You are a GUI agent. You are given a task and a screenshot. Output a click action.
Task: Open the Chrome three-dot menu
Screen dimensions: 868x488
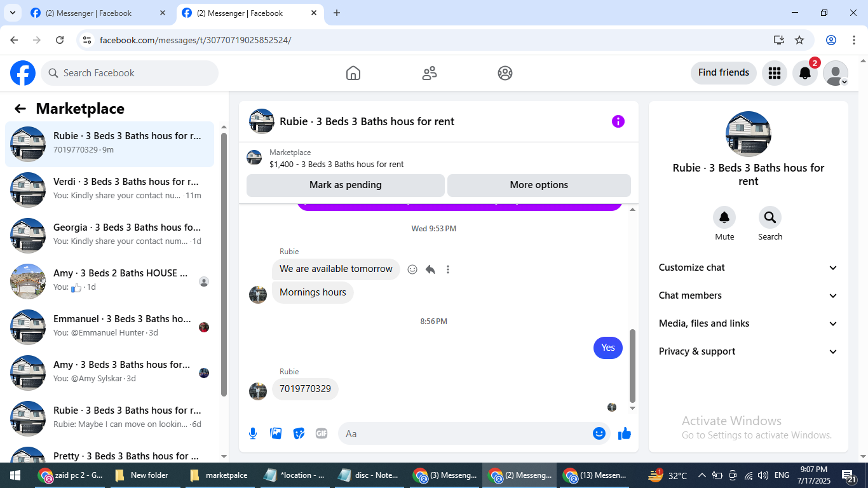[x=854, y=40]
